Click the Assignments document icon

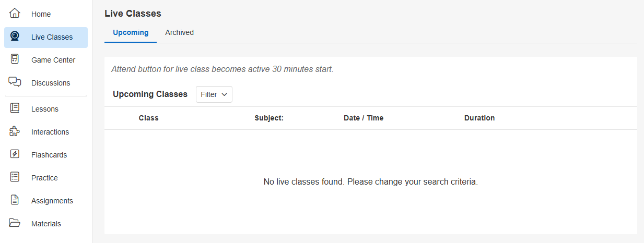[x=15, y=200]
